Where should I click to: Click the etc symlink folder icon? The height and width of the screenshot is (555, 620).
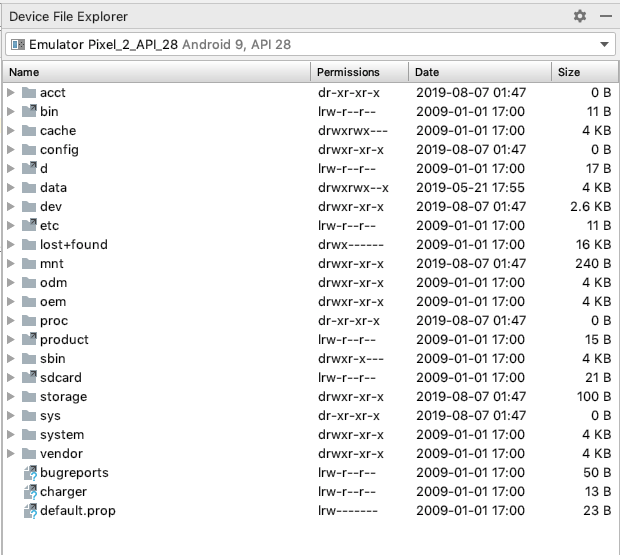click(x=29, y=225)
